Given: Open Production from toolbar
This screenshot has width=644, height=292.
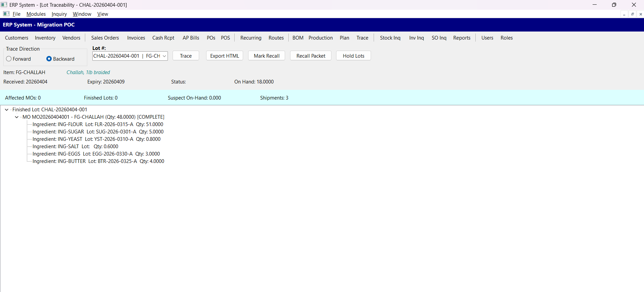Looking at the screenshot, I should (x=321, y=38).
